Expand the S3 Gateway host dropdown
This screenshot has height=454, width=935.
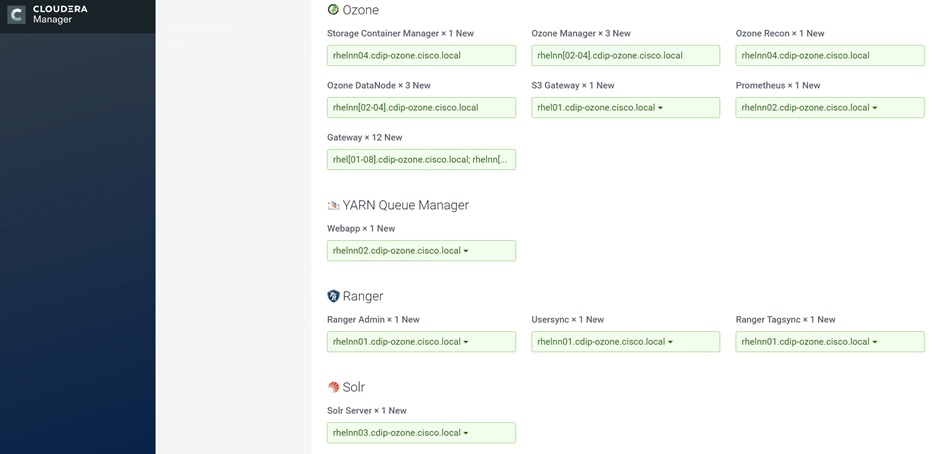pyautogui.click(x=626, y=107)
